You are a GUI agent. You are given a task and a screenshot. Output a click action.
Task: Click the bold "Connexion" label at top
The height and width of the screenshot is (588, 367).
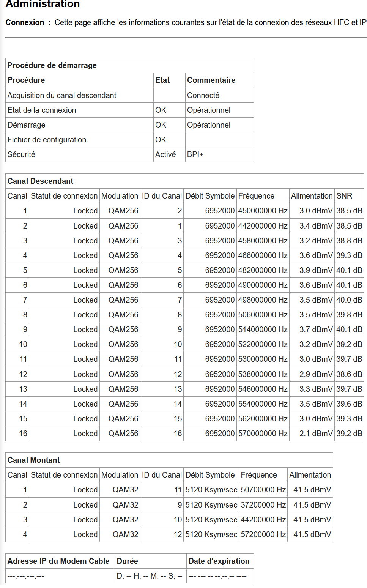coord(25,22)
